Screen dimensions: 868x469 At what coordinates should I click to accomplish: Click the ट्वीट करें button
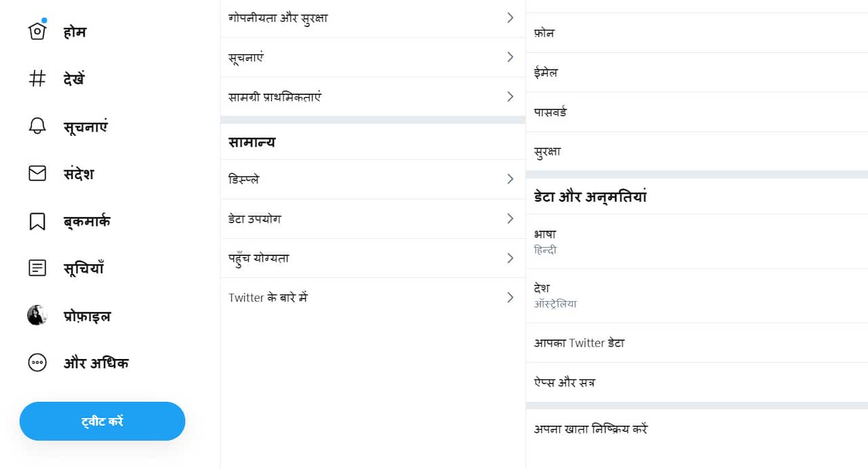coord(102,421)
